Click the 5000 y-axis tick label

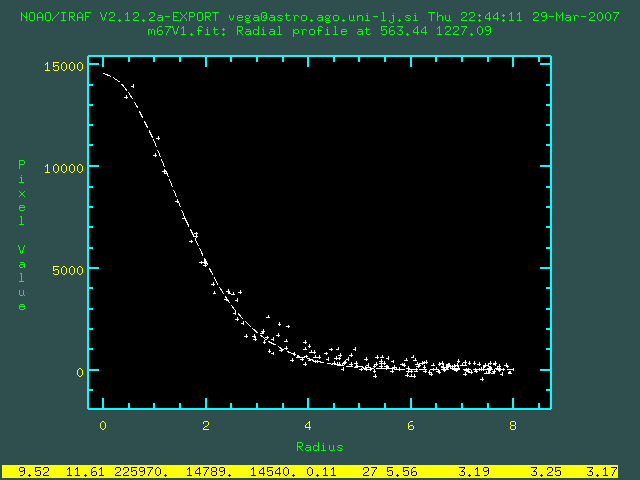point(68,270)
